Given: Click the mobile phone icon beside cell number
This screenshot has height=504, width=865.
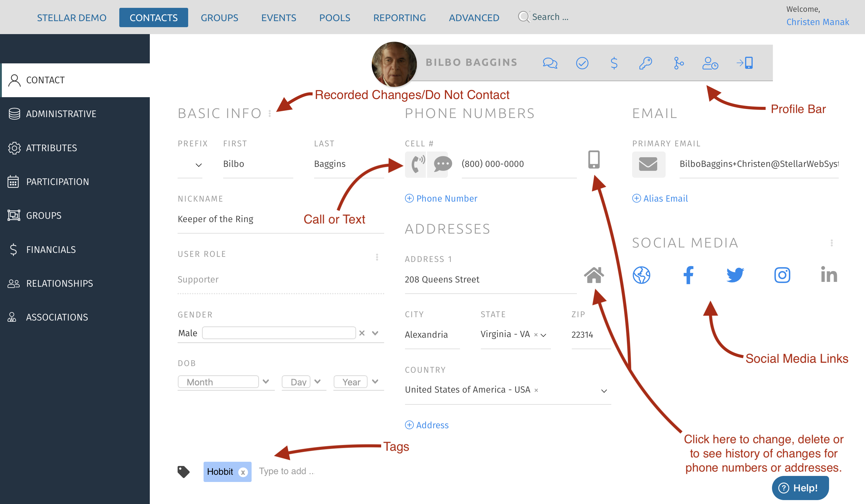Looking at the screenshot, I should [593, 160].
